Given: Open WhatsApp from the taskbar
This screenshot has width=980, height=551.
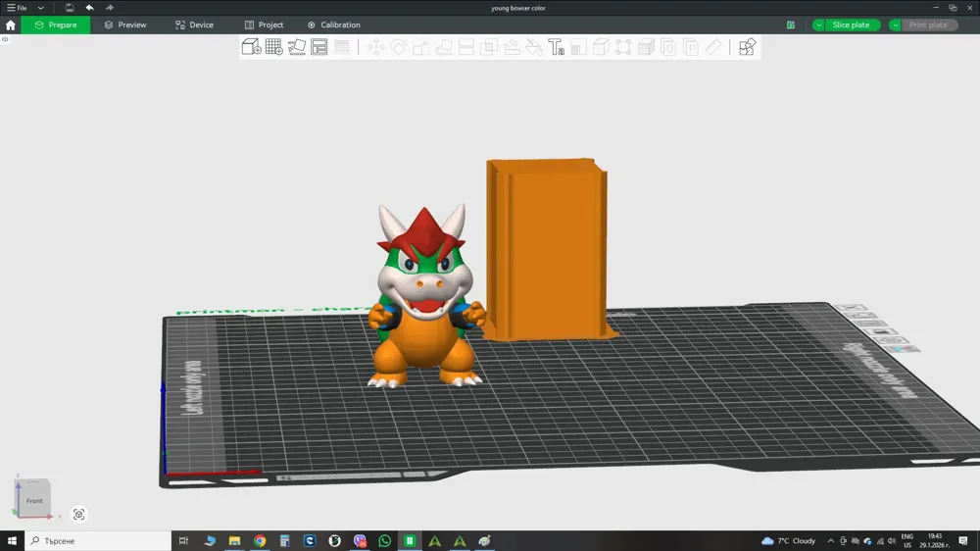Looking at the screenshot, I should pyautogui.click(x=384, y=541).
